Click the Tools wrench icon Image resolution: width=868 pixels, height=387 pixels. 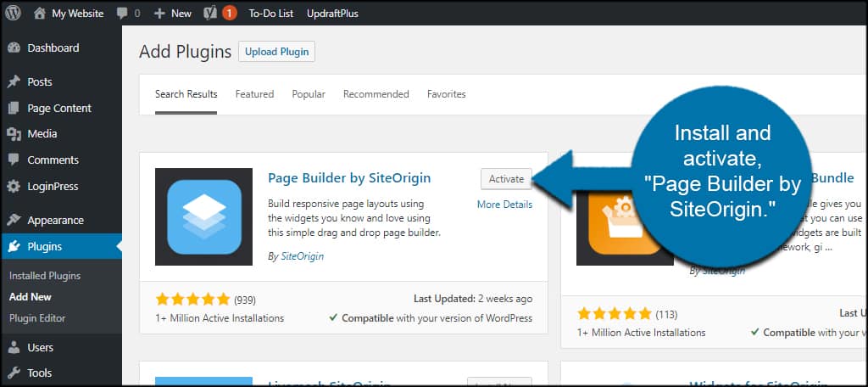(x=14, y=373)
